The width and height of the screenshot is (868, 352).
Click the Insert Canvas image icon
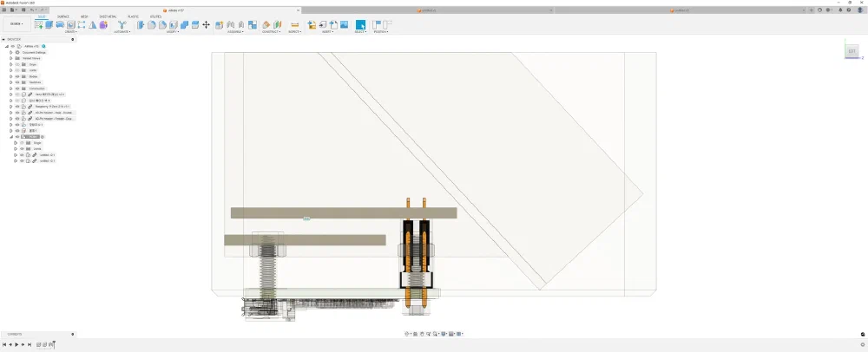point(345,25)
